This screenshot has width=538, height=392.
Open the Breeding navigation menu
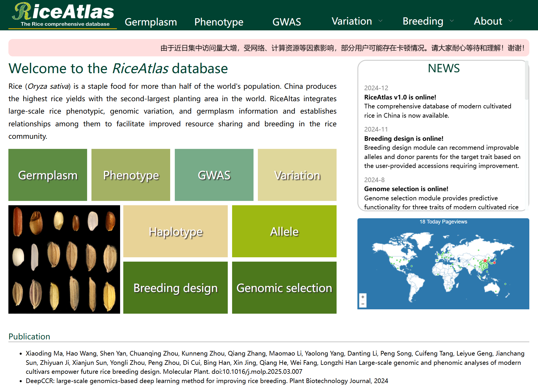423,21
